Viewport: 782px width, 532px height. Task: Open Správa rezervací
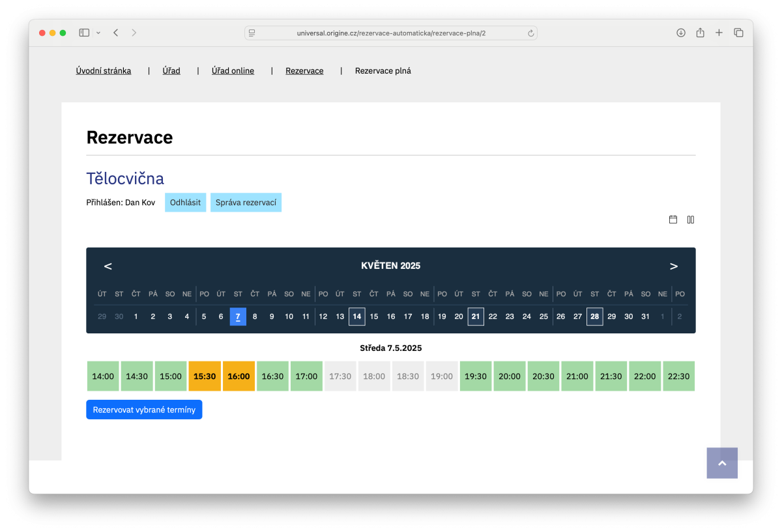tap(246, 203)
